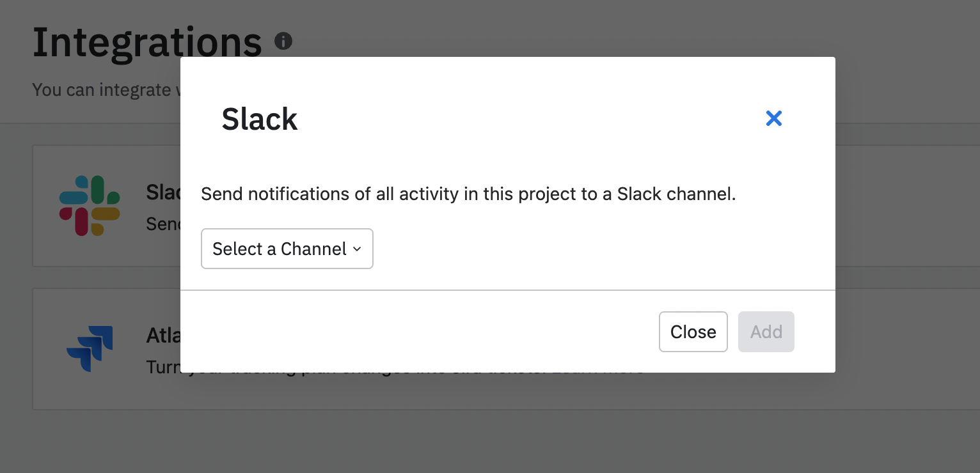Screen dimensions: 980x473
Task: Click the Integrations page heading
Action: 146,40
